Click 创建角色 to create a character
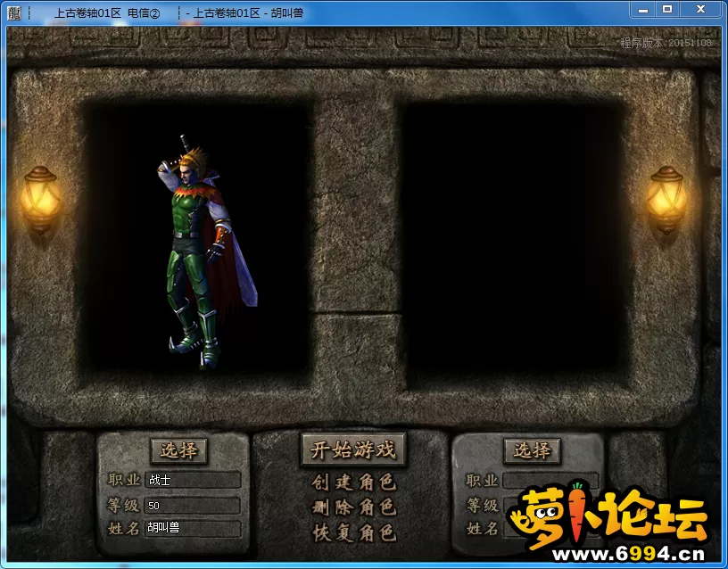Viewport: 728px width, 569px height. tap(354, 482)
